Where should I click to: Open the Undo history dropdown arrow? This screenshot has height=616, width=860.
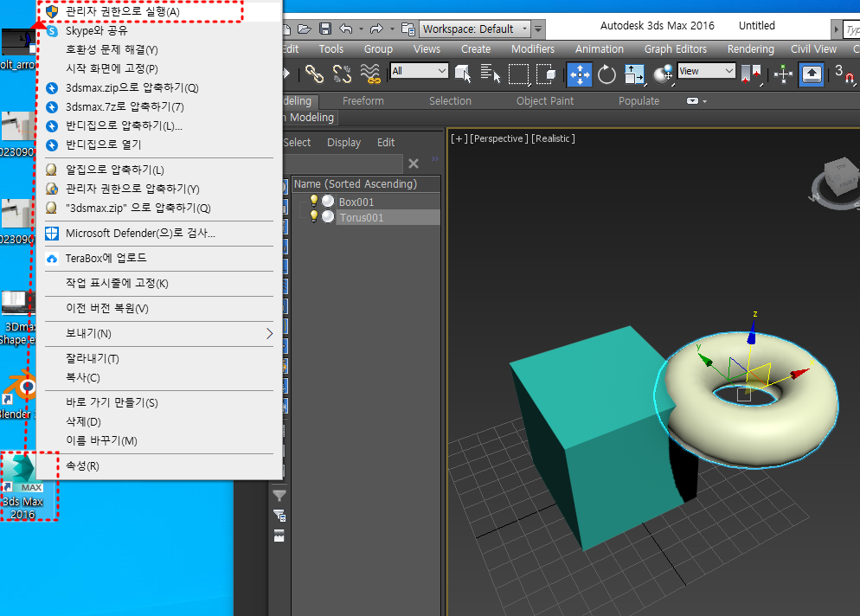(x=361, y=29)
